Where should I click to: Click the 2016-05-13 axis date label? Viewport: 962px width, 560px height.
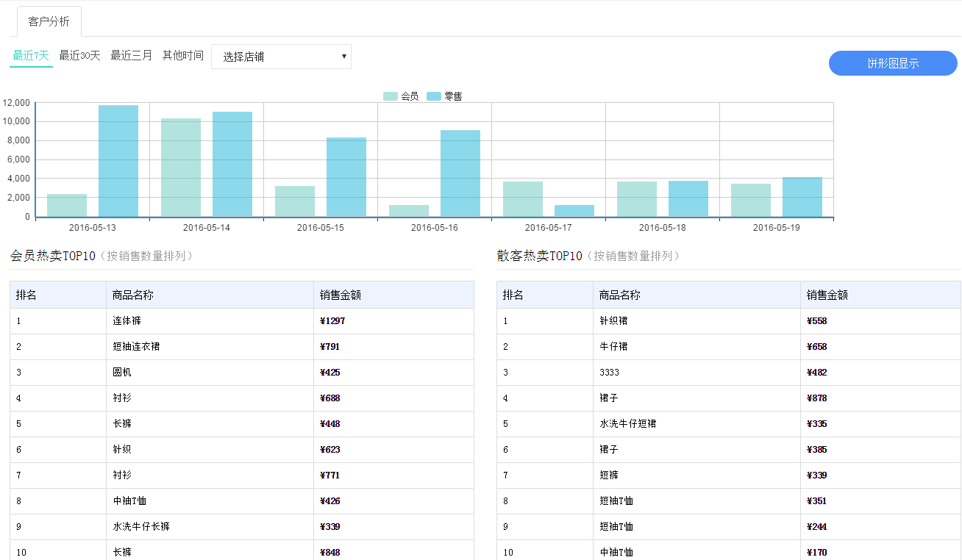[93, 228]
